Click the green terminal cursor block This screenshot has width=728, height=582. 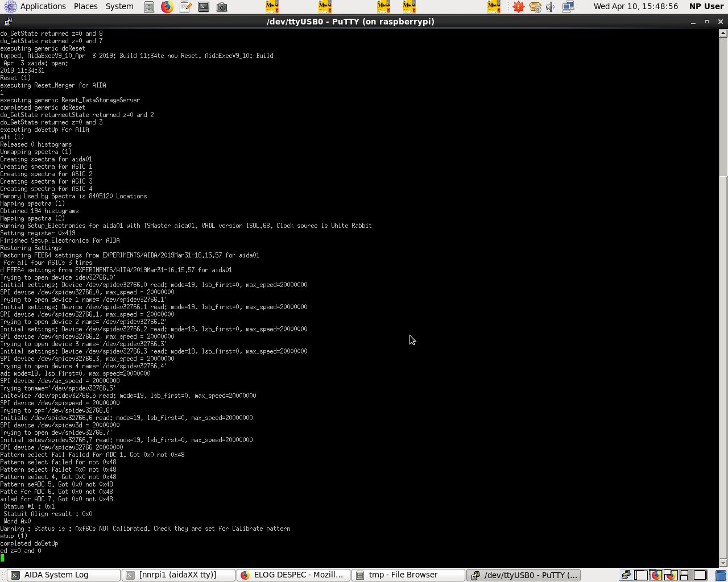pyautogui.click(x=2, y=558)
